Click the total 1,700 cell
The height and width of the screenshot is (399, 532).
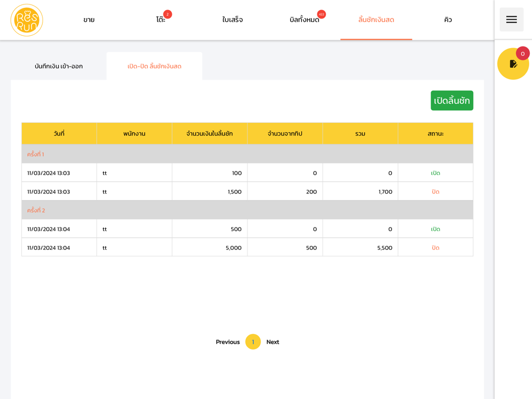[360, 192]
